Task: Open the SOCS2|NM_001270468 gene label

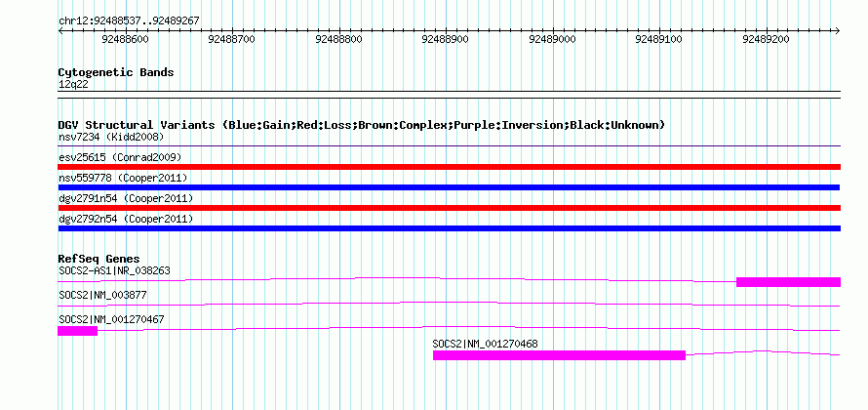Action: point(485,344)
